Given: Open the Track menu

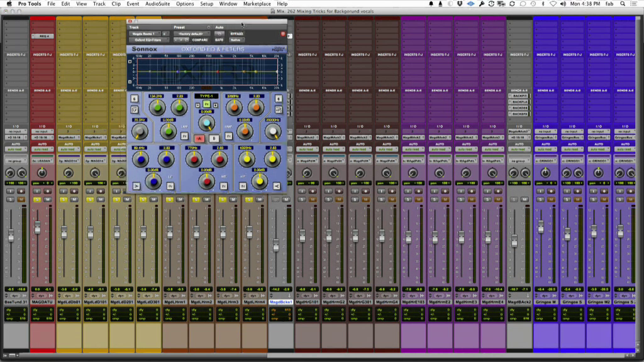Looking at the screenshot, I should [x=99, y=4].
